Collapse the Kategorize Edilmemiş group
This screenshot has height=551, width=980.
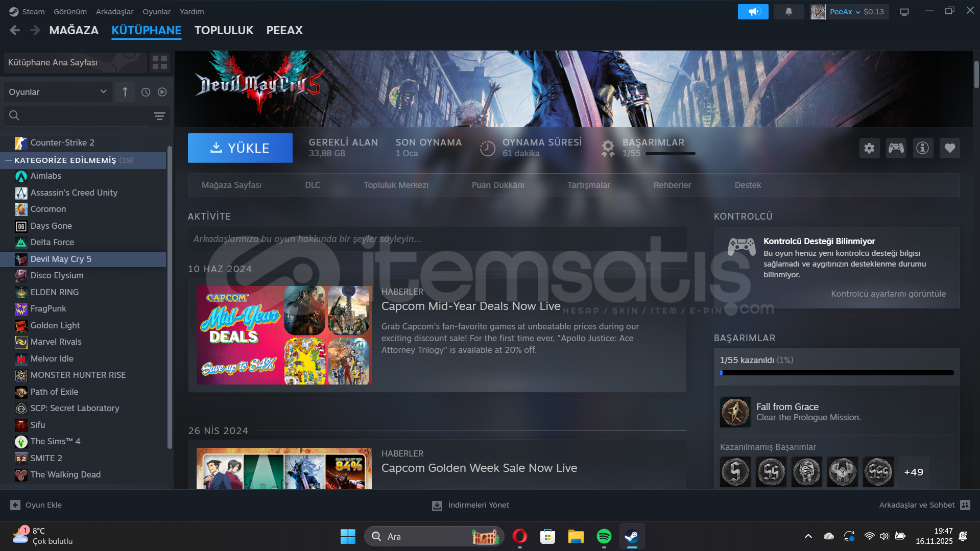(8, 160)
